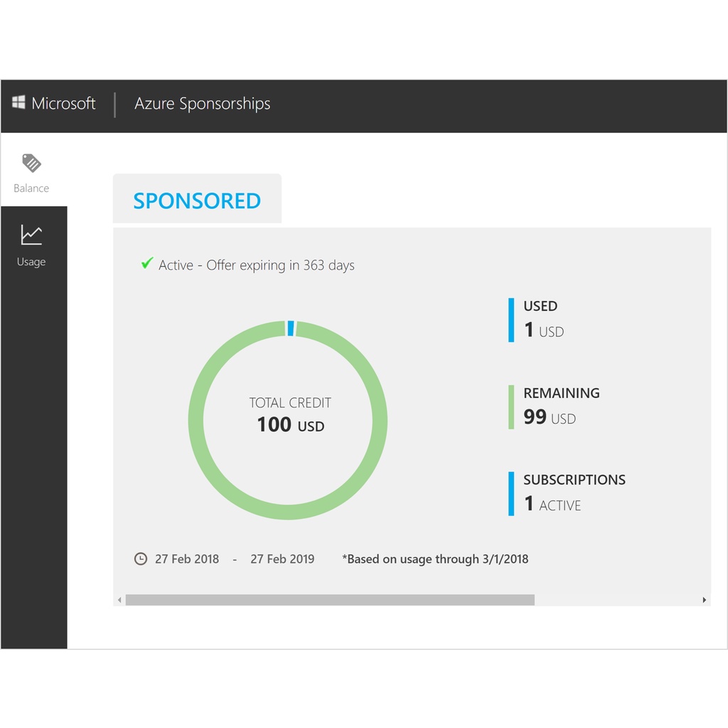Screen dimensions: 728x728
Task: Select the blue used segment of the donut
Action: click(x=290, y=327)
